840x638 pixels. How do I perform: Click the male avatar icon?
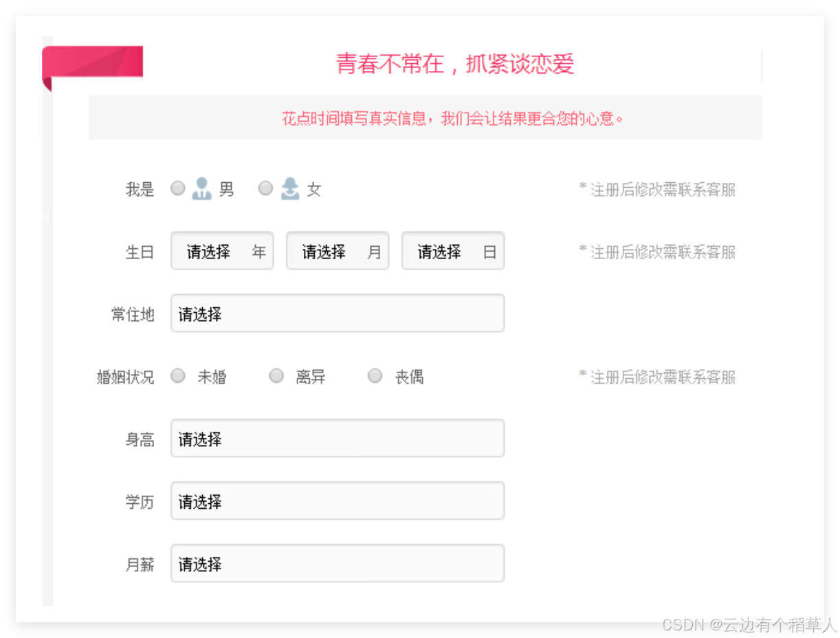[x=201, y=188]
